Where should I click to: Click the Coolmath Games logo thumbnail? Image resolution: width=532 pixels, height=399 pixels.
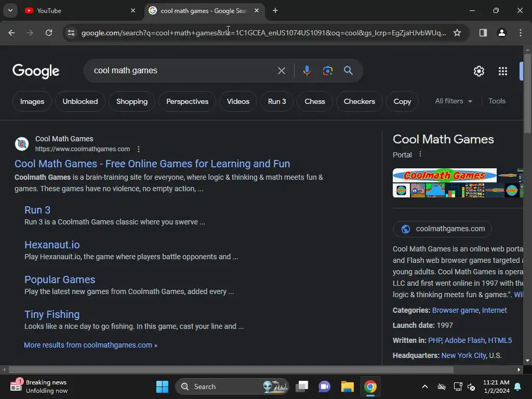(445, 176)
